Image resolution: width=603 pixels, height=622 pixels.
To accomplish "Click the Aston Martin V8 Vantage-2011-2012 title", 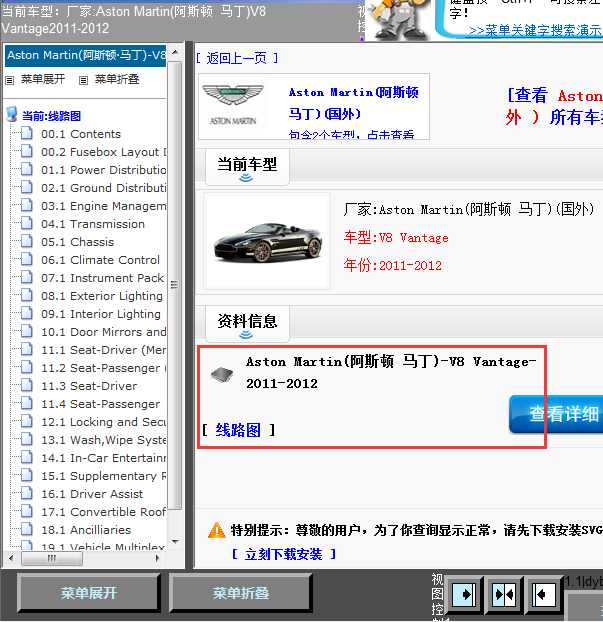I will click(x=391, y=372).
